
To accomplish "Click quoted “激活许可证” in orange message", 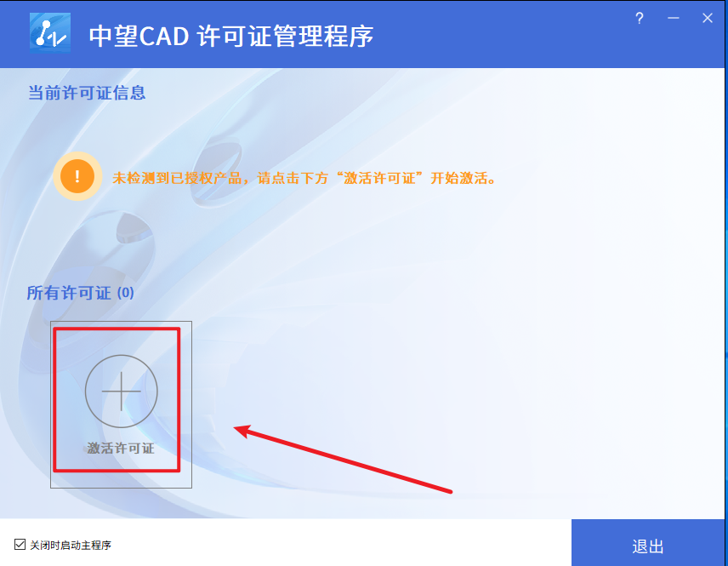I will click(x=380, y=178).
